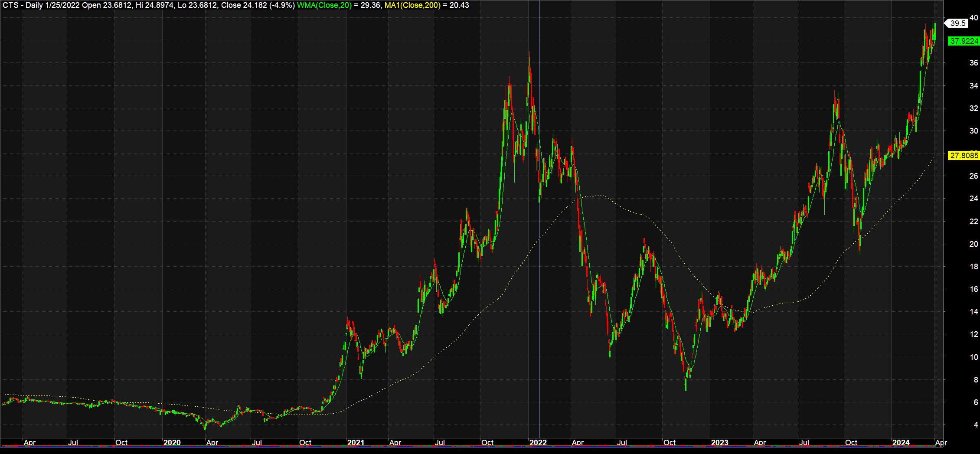The height and width of the screenshot is (454, 980).
Task: Click the CTS symbol in chart header
Action: coord(11,5)
